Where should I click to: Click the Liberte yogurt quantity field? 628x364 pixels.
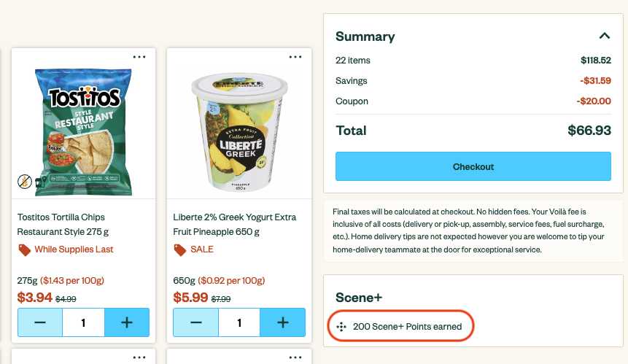(x=239, y=322)
